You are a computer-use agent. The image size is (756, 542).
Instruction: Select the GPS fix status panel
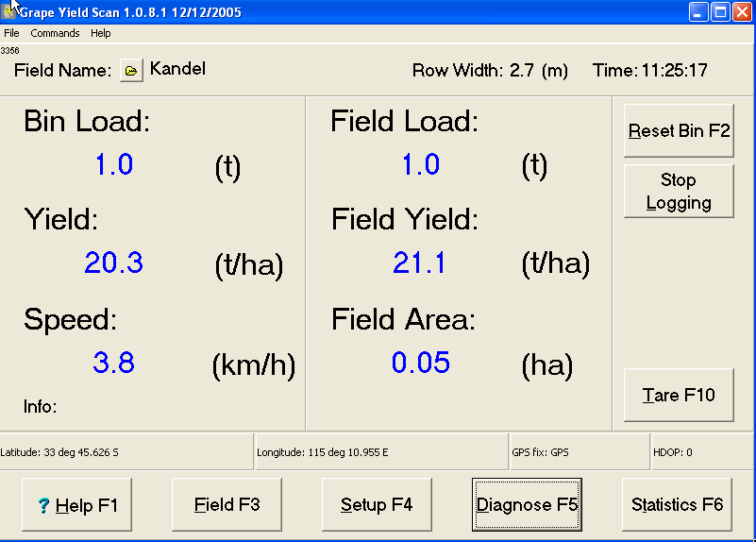pos(579,452)
